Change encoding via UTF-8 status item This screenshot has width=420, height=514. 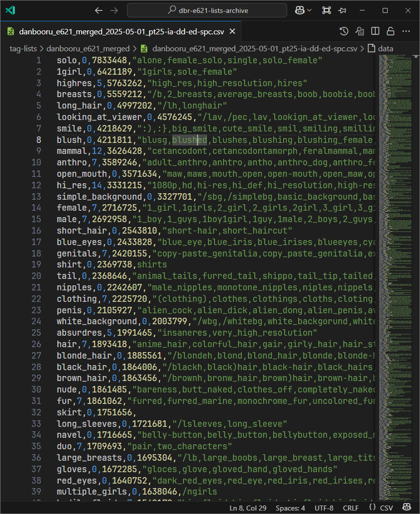324,508
